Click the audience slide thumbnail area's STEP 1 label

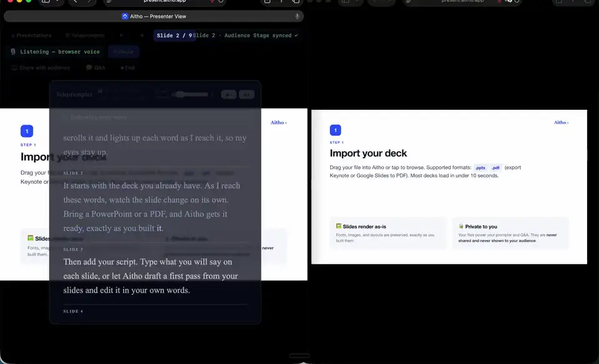pyautogui.click(x=336, y=142)
